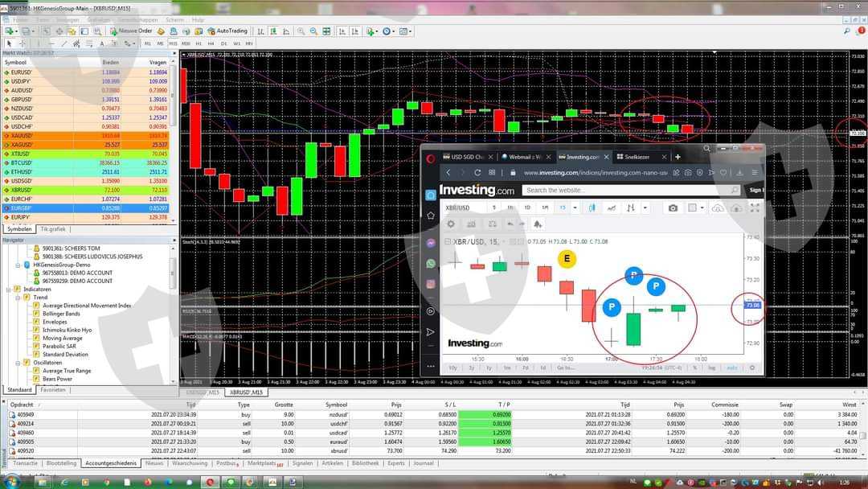This screenshot has width=868, height=489.
Task: Select the crosshair cursor tool
Action: click(23, 43)
